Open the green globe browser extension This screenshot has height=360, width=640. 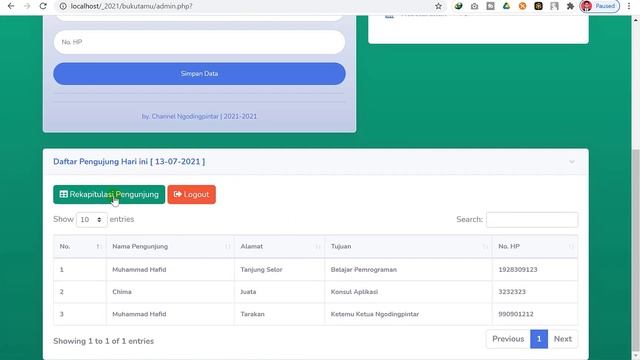coord(458,6)
